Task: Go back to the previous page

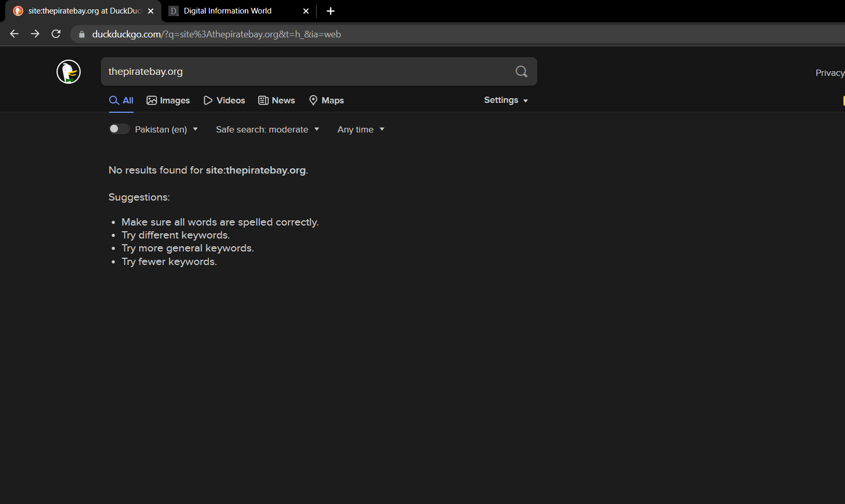Action: click(15, 34)
